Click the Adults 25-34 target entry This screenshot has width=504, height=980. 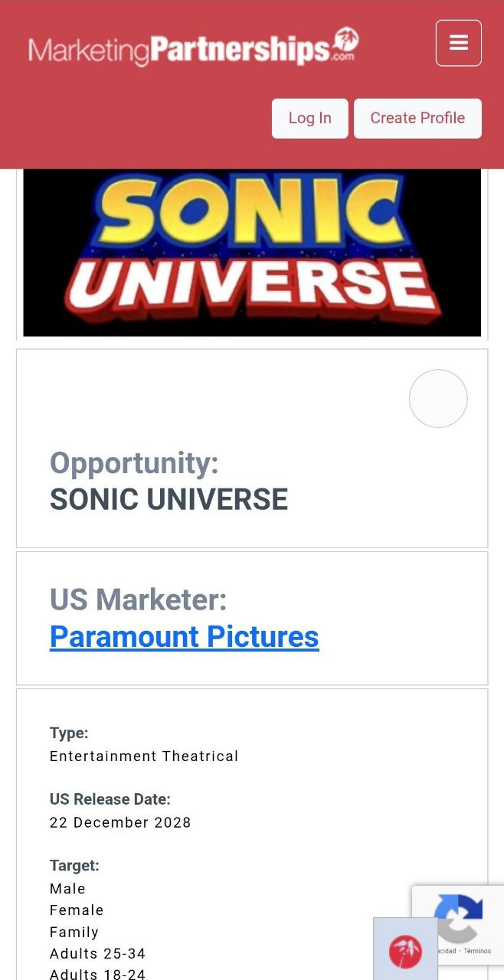[x=97, y=954]
